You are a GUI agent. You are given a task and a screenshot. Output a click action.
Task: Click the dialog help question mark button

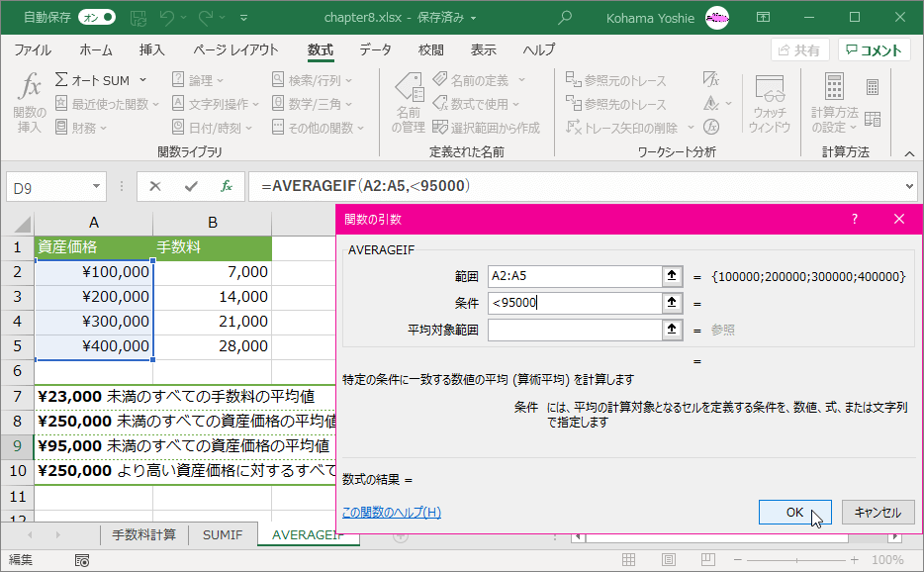(855, 220)
